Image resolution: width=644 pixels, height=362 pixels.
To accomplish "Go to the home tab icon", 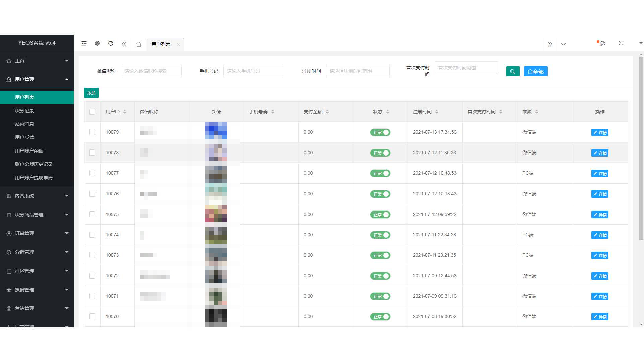I will click(139, 44).
